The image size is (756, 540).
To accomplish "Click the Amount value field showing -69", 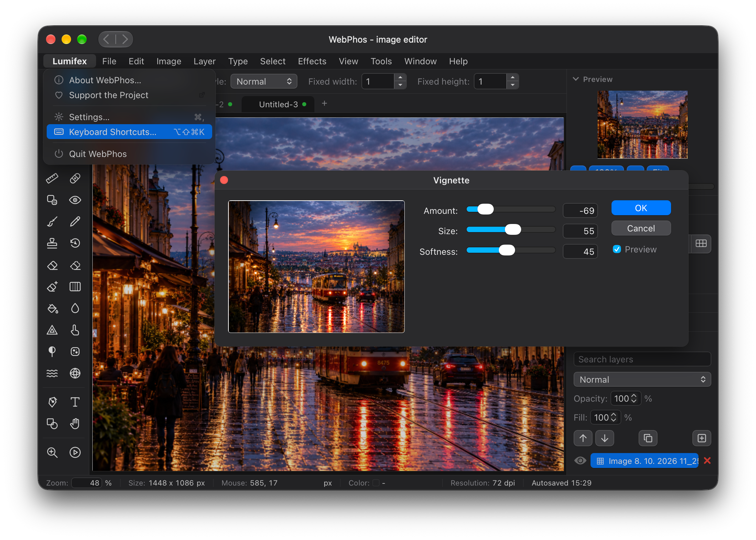I will pyautogui.click(x=580, y=211).
